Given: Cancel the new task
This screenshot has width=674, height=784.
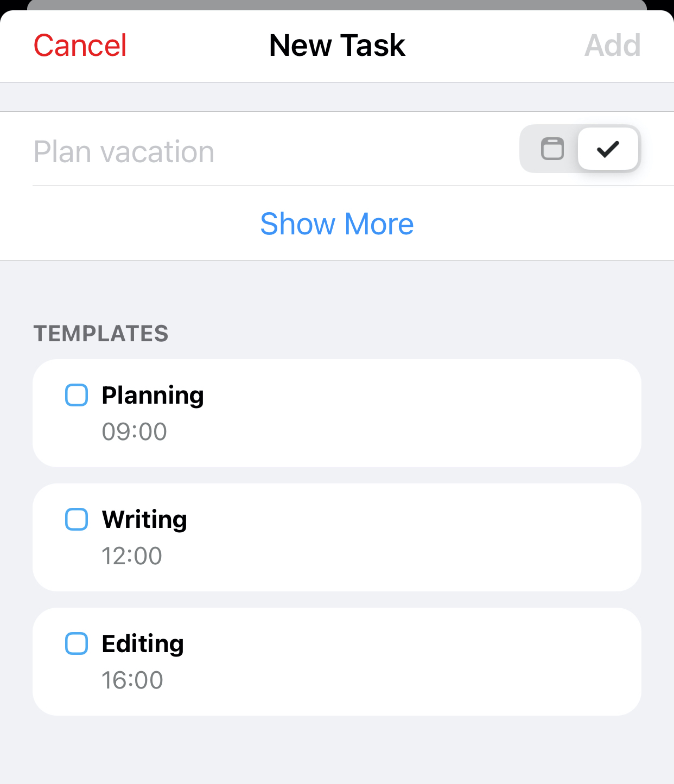Looking at the screenshot, I should click(x=80, y=45).
